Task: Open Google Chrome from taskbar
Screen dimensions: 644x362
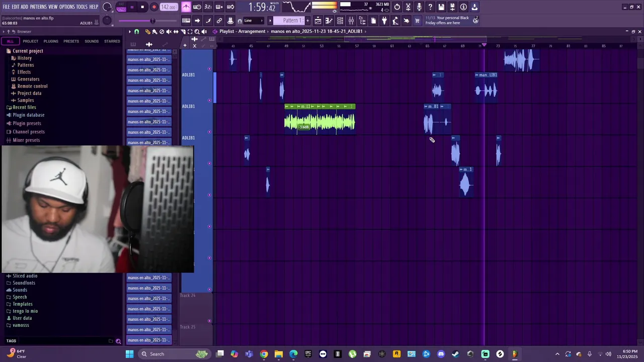Action: tap(264, 354)
